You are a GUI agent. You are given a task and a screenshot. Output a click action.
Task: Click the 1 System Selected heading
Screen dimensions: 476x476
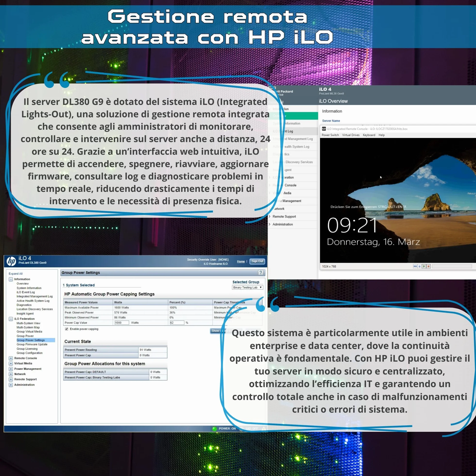click(79, 285)
